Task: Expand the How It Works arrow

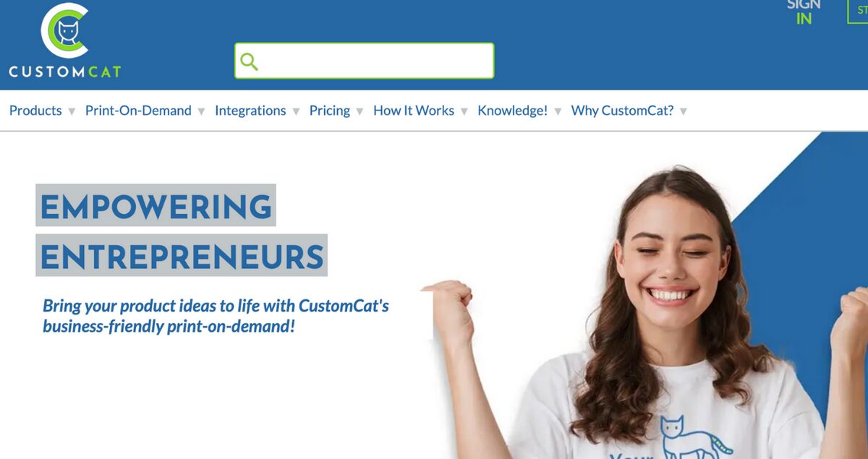Action: point(464,111)
